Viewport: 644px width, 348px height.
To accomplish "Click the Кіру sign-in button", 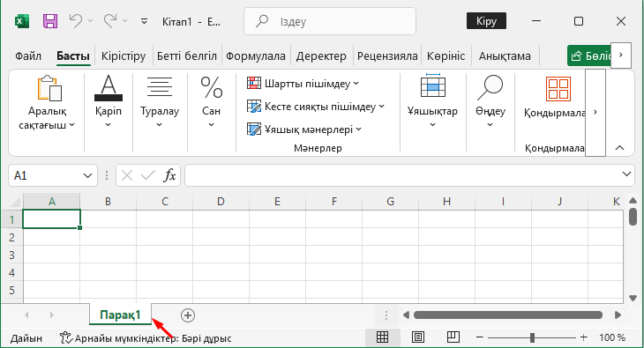I will pos(486,21).
